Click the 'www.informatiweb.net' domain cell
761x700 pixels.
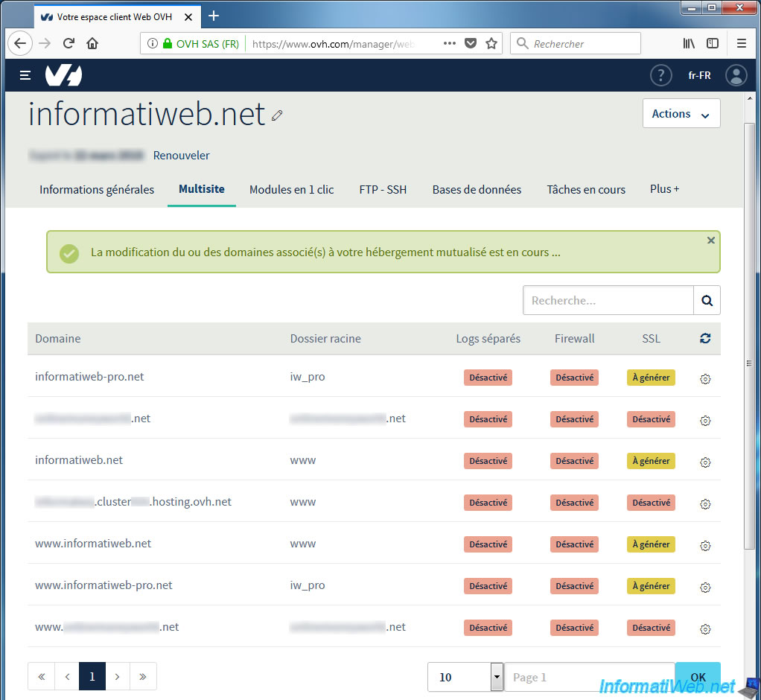[92, 543]
